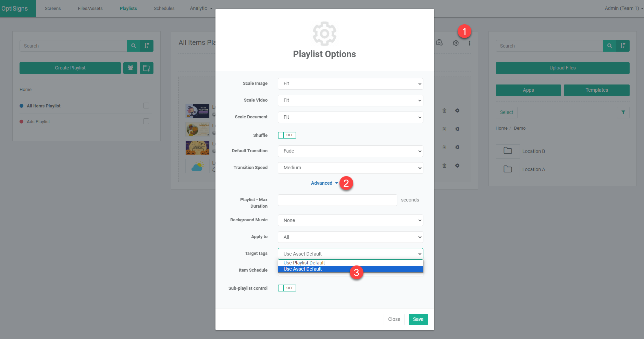644x339 pixels.
Task: Select the Use Playlist Default option
Action: [x=304, y=263]
